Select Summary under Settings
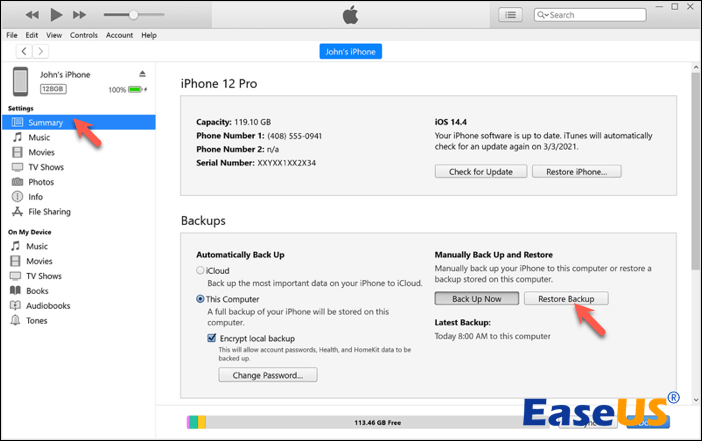 (79, 122)
